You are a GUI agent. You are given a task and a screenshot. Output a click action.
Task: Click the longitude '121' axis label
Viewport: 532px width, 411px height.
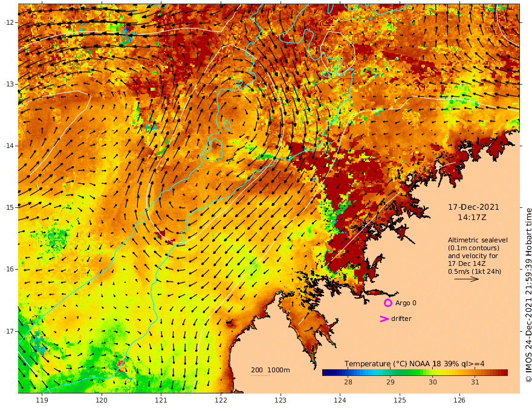[x=161, y=400]
